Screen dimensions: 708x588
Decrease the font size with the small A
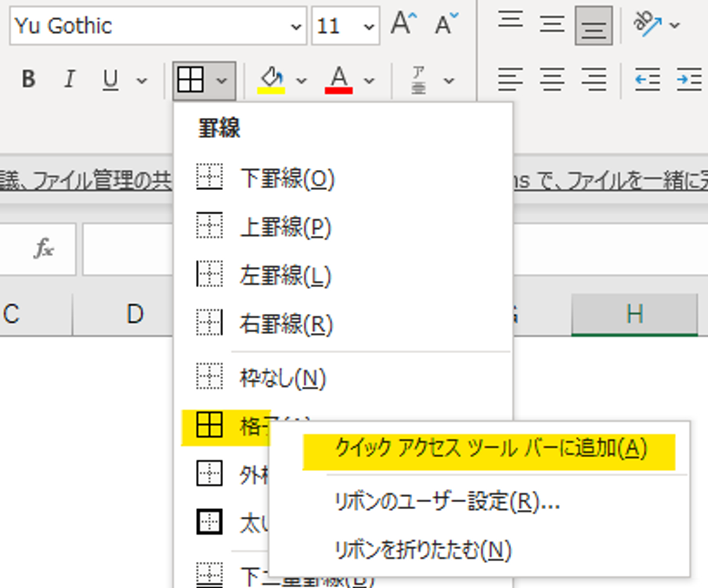point(446,23)
